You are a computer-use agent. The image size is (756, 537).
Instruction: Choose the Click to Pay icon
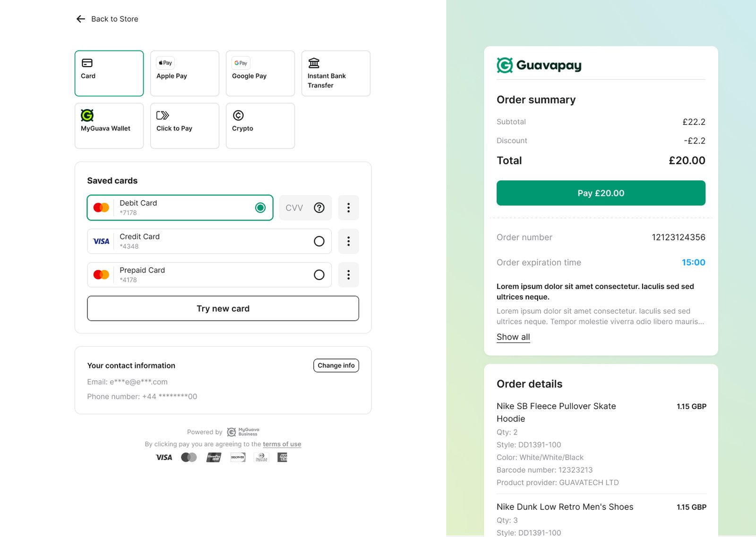coord(163,115)
